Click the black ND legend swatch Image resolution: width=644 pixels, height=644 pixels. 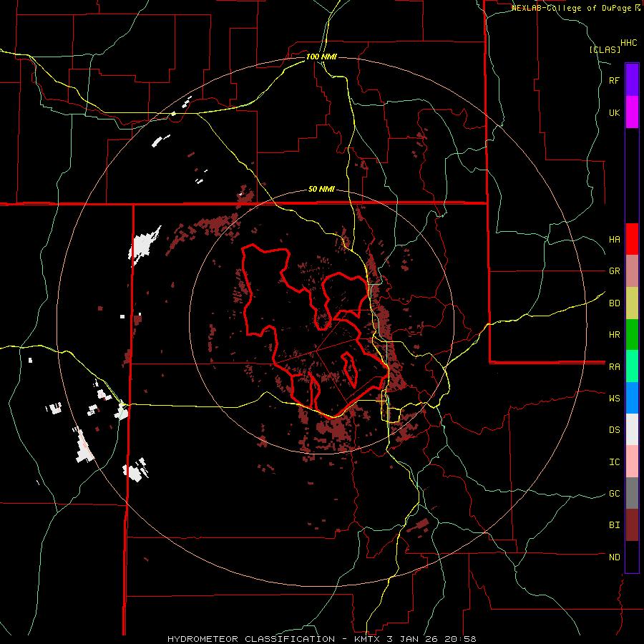click(x=632, y=557)
